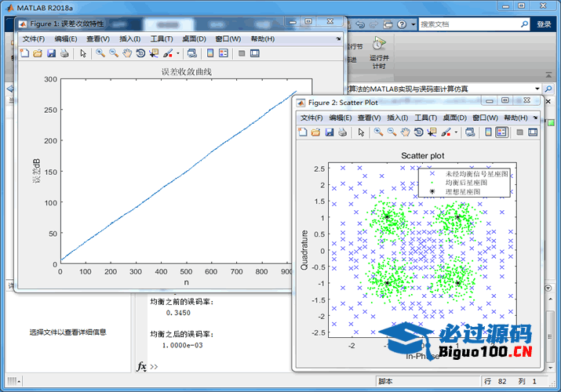The image size is (561, 392).
Task: Click Print icon in Figure 2 toolbar
Action: point(343,132)
